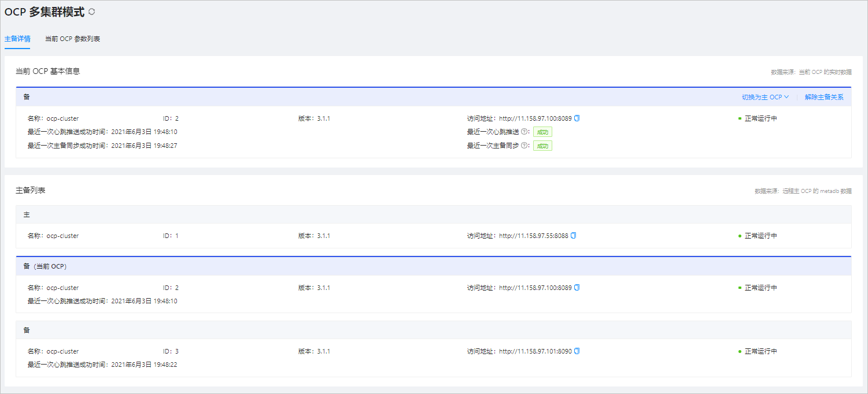
Task: Click the refresh icon beside OCP 多集群模式
Action: click(91, 12)
